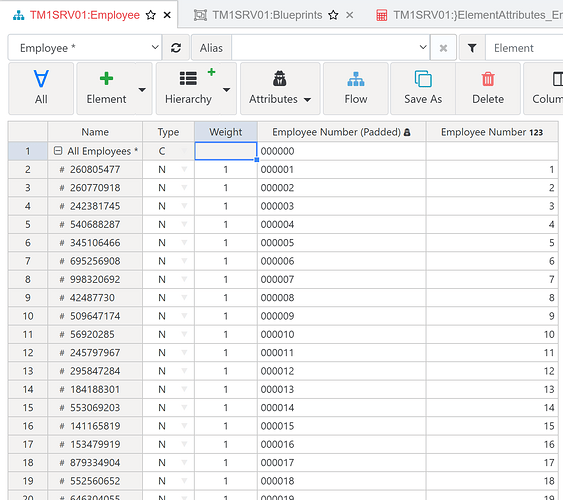Click the Weight column header
Screen dimensions: 563x500
[x=226, y=132]
